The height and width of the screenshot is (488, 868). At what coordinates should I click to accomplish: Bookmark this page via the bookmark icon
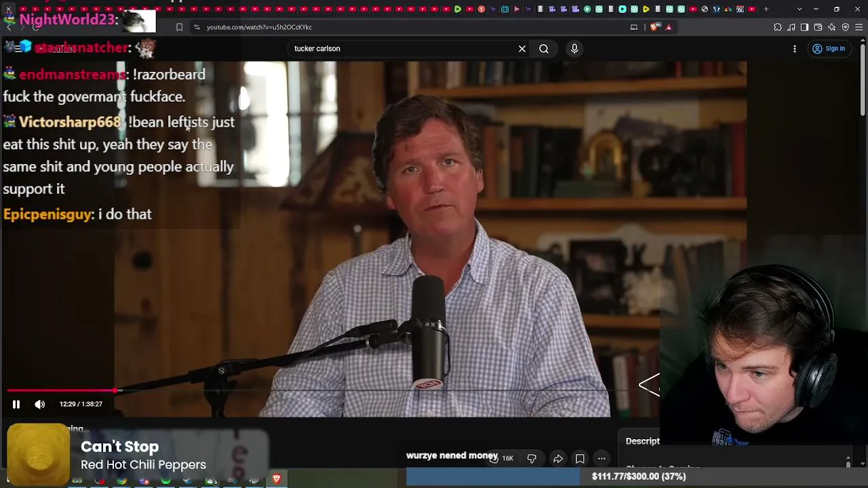(179, 27)
